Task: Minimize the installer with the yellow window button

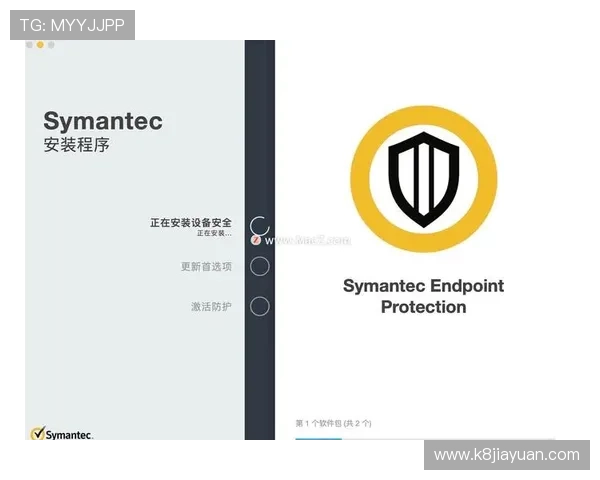Action: coord(40,45)
